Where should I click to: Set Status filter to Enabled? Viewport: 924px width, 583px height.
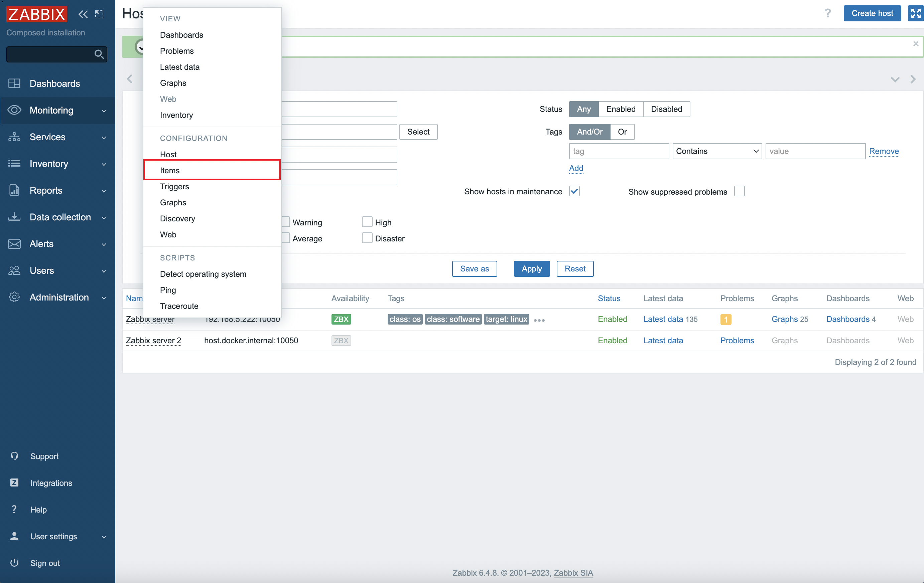point(621,109)
